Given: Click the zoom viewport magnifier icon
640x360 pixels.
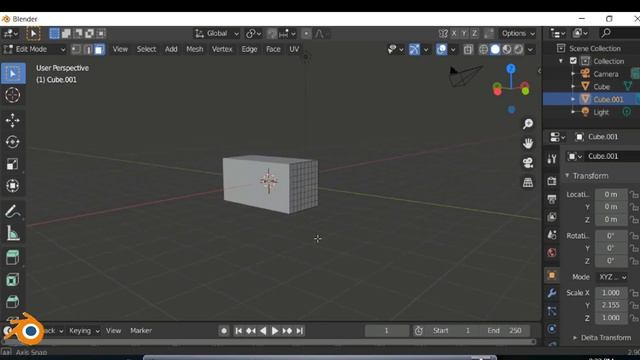Looking at the screenshot, I should (x=528, y=124).
